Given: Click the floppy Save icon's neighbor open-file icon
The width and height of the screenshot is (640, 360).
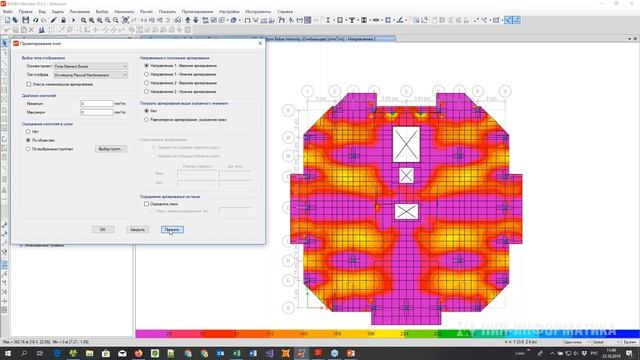Looking at the screenshot, I should tap(16, 20).
